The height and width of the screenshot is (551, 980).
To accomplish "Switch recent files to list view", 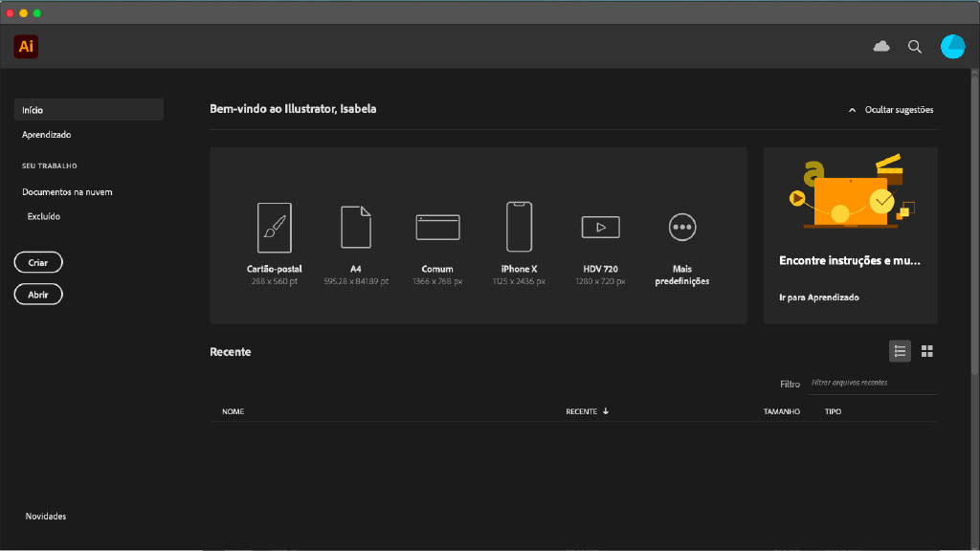I will point(900,351).
